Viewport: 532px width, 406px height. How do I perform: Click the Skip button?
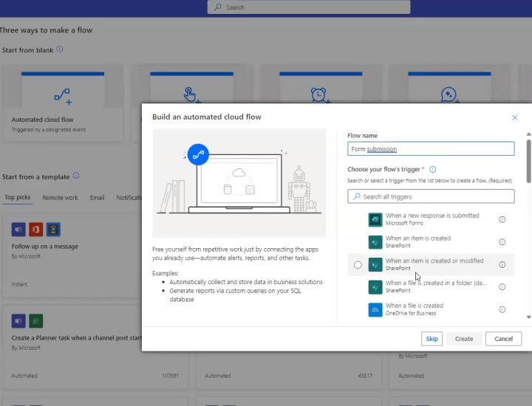click(x=432, y=339)
